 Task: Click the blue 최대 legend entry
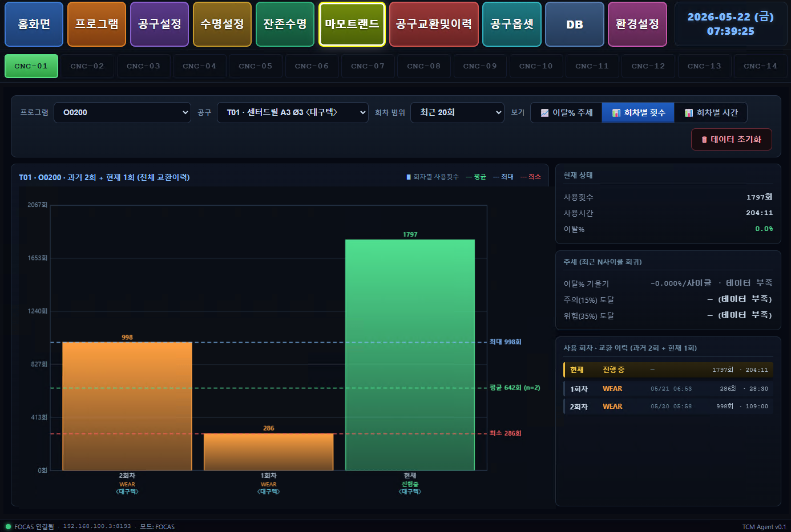503,177
